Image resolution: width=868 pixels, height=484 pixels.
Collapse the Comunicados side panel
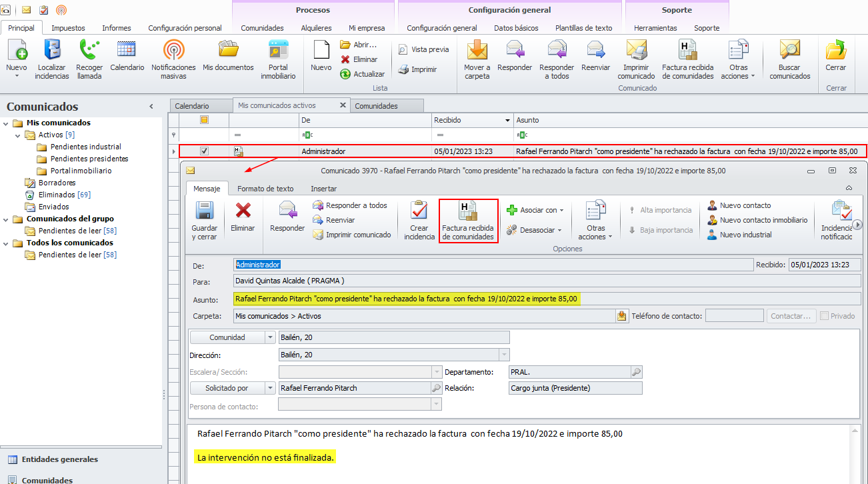click(151, 107)
